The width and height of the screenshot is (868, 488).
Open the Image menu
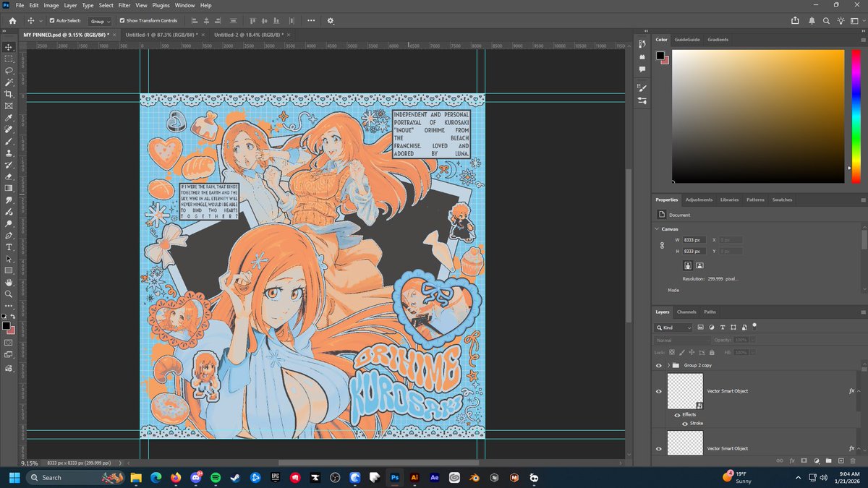[x=51, y=5]
